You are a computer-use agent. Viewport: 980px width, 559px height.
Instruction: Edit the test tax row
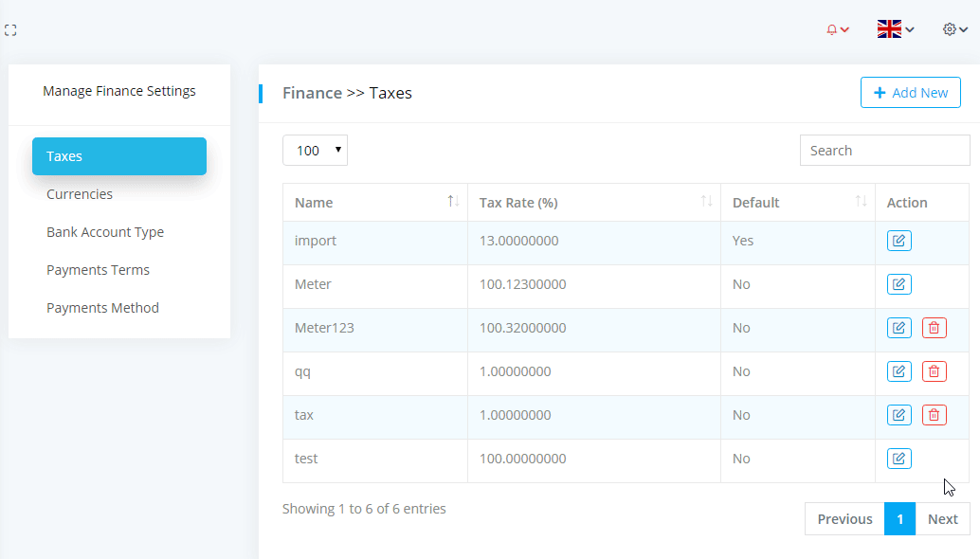point(898,459)
